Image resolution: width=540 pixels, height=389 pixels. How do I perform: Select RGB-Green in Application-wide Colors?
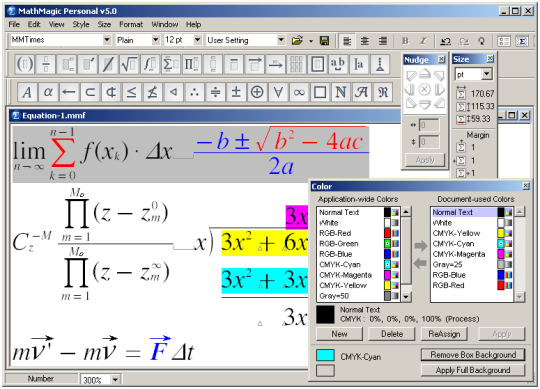point(359,244)
